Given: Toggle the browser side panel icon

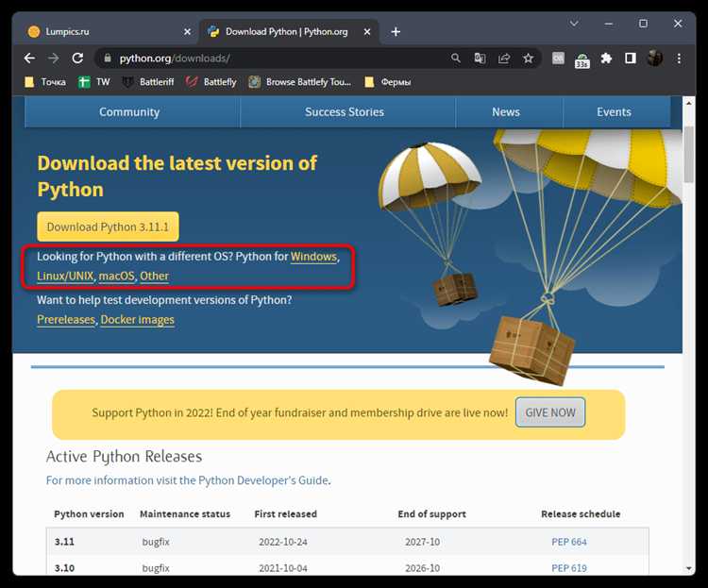Looking at the screenshot, I should click(631, 59).
